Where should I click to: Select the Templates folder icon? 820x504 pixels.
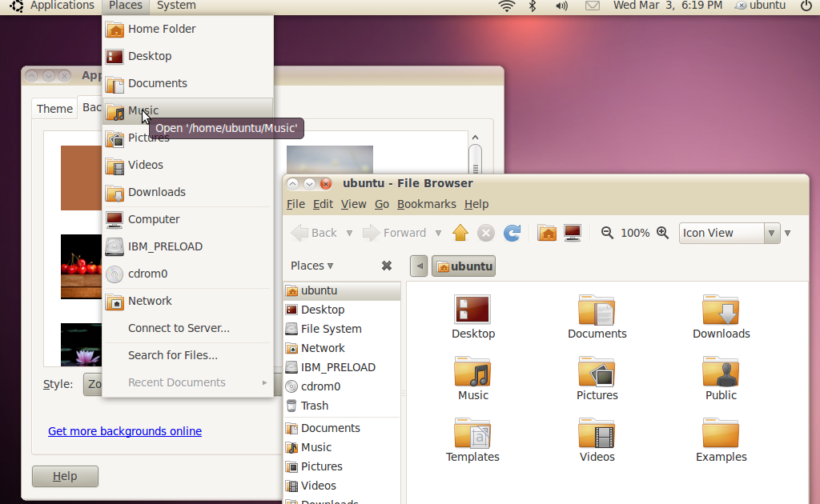472,440
